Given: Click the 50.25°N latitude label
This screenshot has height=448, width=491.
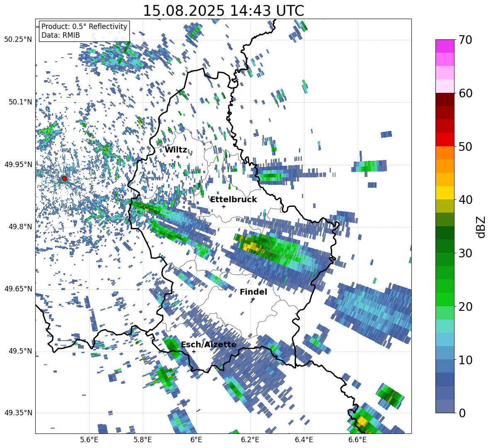Looking at the screenshot, I should click(x=18, y=39).
